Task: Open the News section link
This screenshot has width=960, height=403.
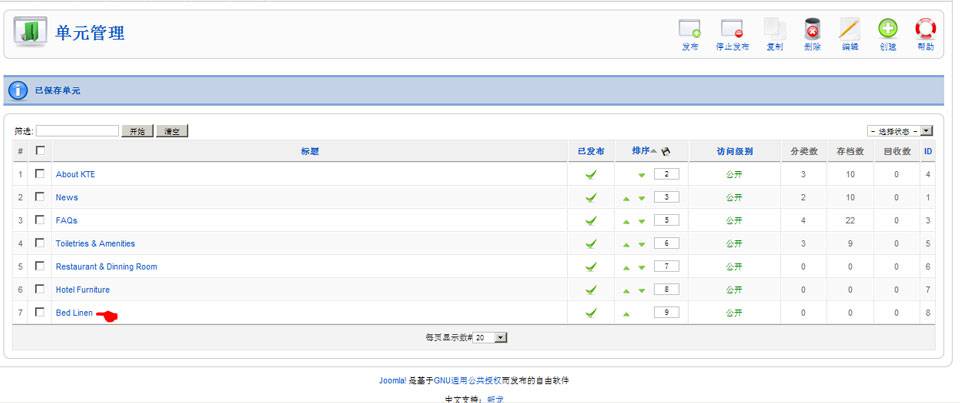Action: point(67,197)
